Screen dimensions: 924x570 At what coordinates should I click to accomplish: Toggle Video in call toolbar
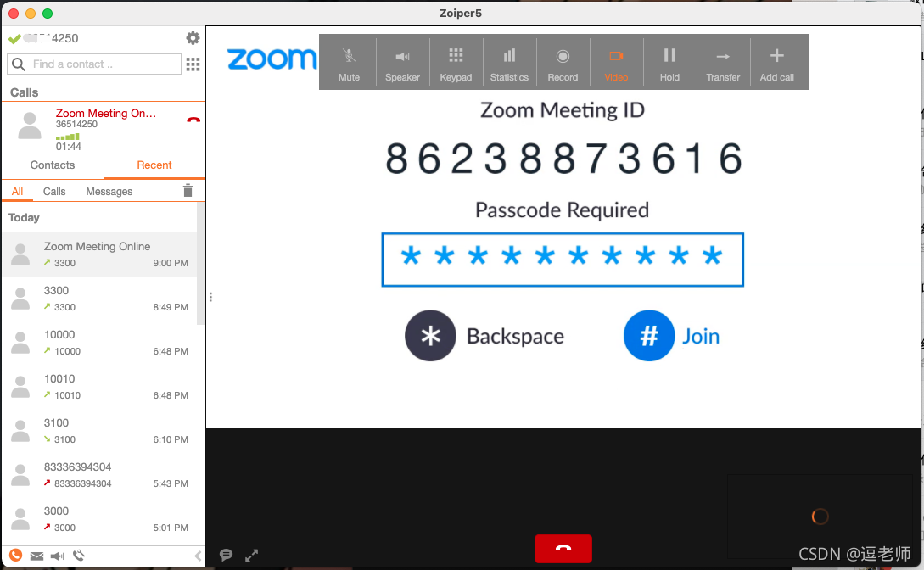coord(616,63)
